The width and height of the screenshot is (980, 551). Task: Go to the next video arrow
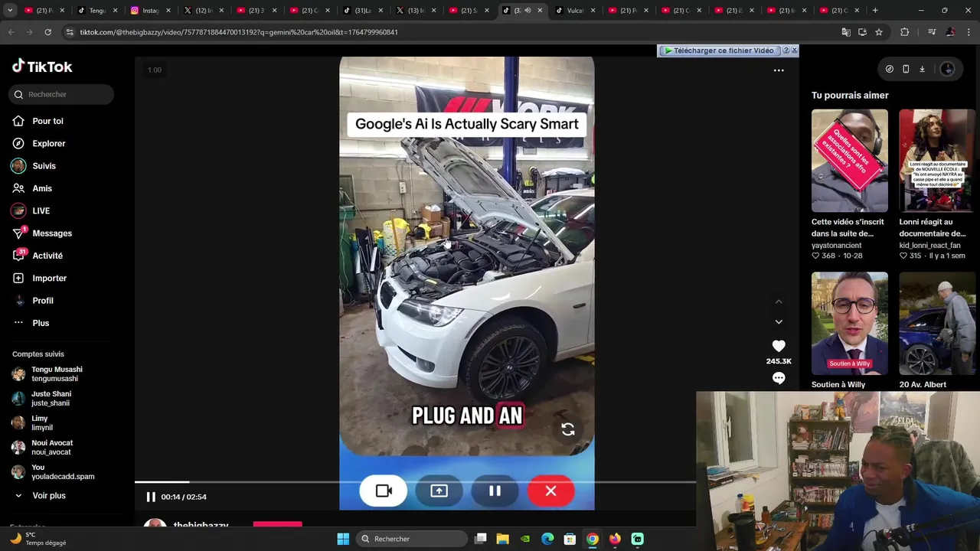point(779,322)
